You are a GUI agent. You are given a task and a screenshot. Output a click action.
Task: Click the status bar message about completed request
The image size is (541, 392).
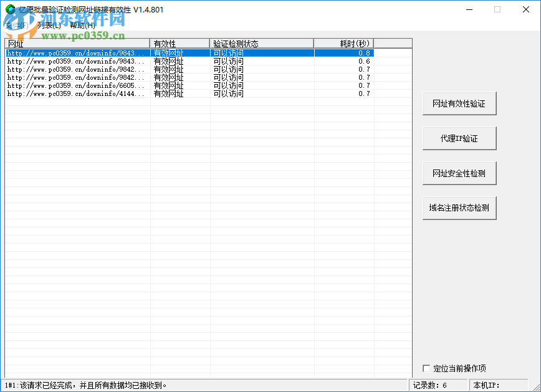(87, 385)
